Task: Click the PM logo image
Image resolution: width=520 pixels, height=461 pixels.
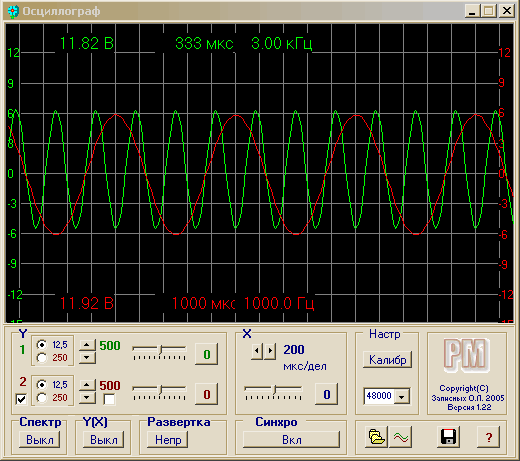Action: pos(466,355)
